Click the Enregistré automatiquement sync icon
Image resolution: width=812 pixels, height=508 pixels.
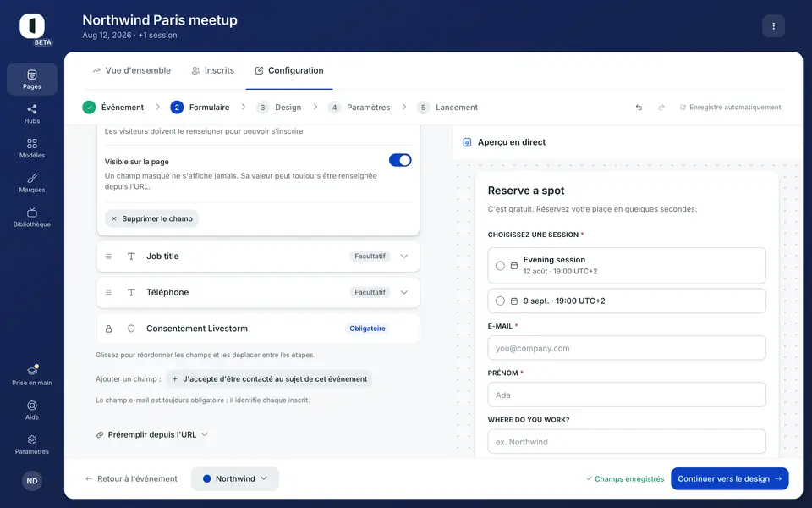(x=683, y=108)
